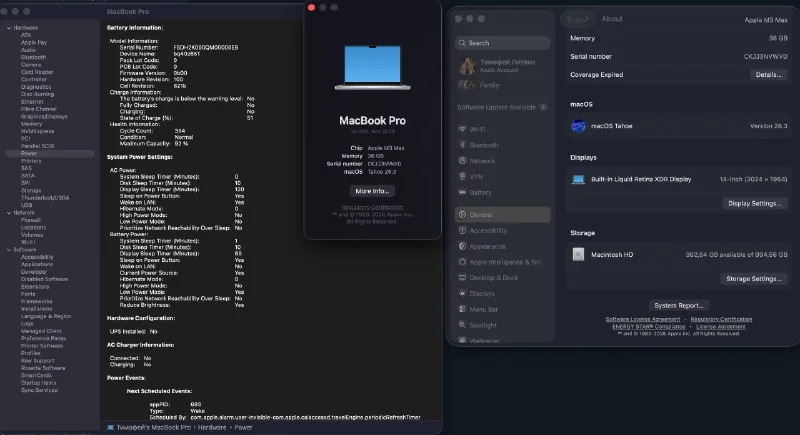Open the System Report... button
Screen dimensions: 800x435
(x=679, y=305)
